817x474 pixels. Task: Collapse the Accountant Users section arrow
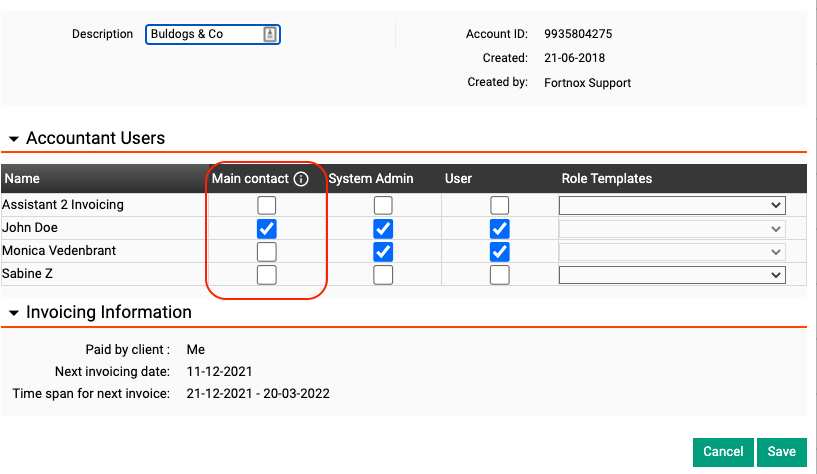coord(14,139)
